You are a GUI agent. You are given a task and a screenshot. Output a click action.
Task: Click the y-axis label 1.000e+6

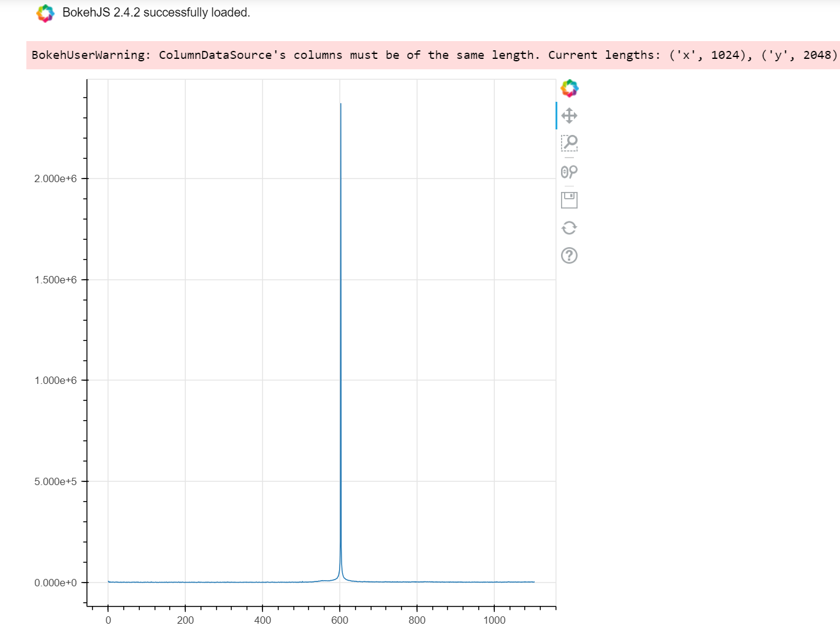tap(56, 380)
